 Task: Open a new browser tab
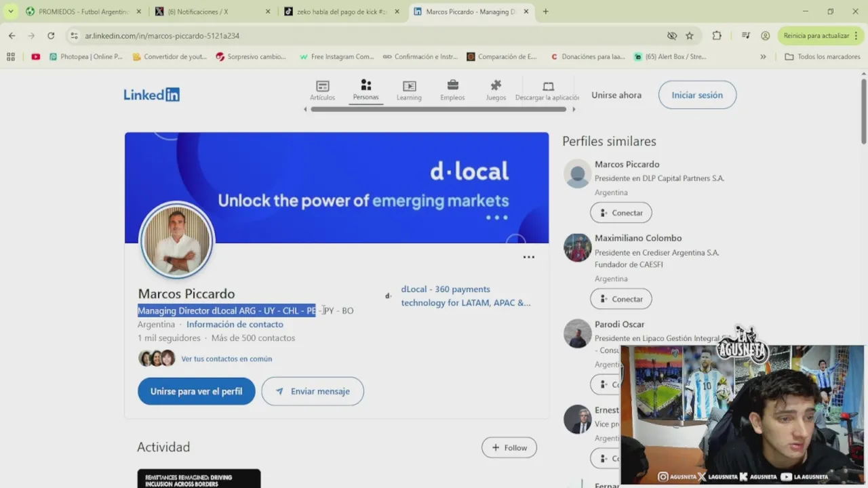click(x=545, y=12)
